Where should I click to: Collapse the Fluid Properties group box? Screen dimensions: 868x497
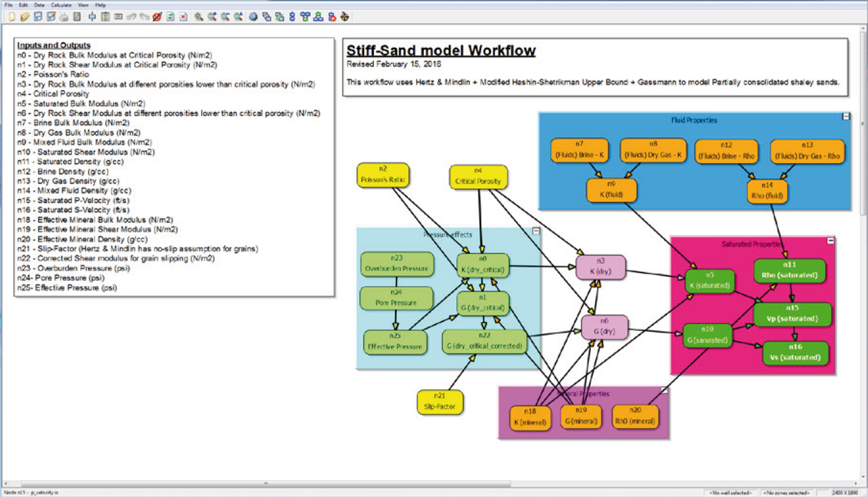(x=846, y=117)
